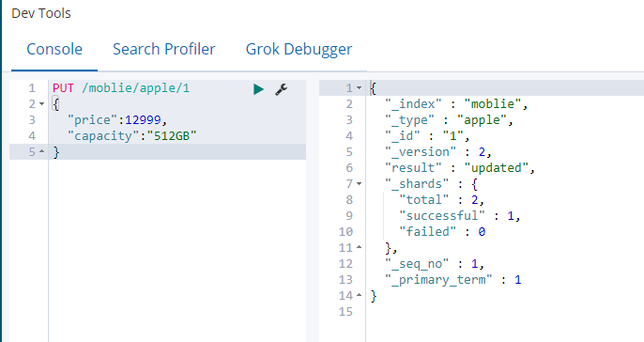Click the "capacity" key in request
The height and width of the screenshot is (342, 644).
(103, 136)
